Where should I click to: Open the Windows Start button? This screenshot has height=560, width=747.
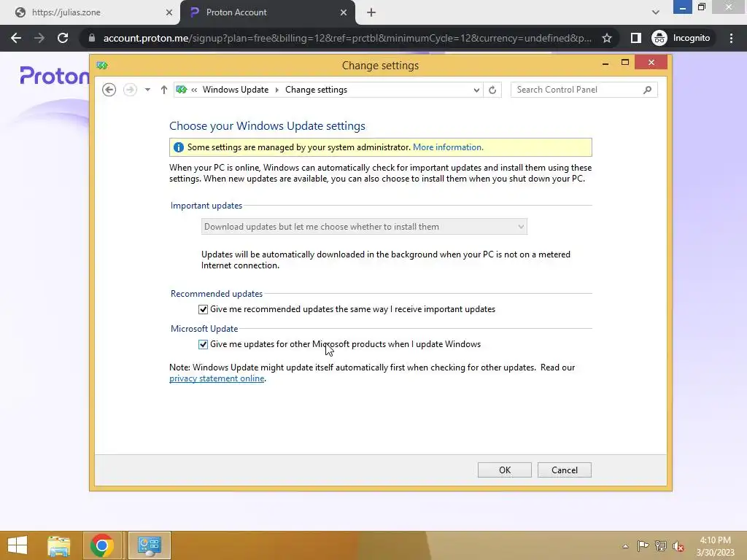tap(18, 545)
